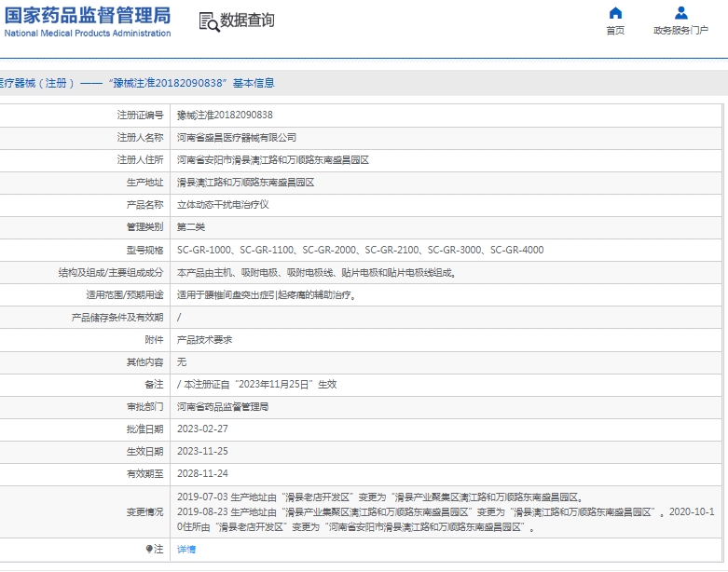Click the bullet icon beside 注 label

(x=149, y=550)
